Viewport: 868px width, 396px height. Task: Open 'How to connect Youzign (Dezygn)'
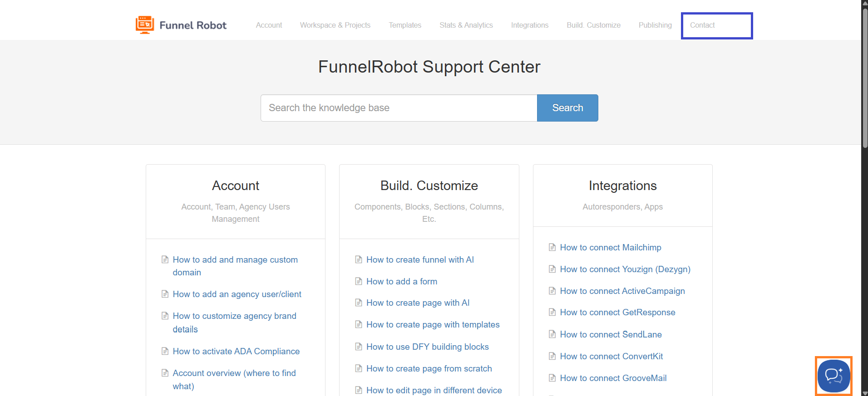[x=625, y=269]
